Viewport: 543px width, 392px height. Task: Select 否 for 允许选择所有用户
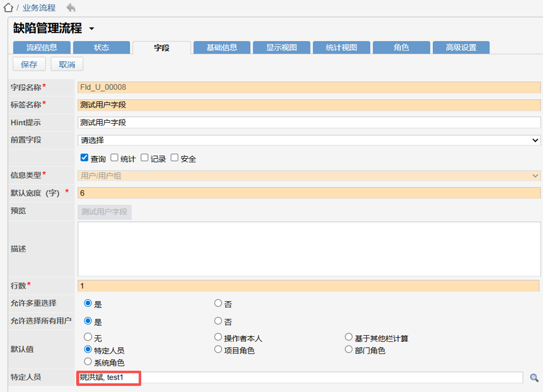[x=218, y=321]
